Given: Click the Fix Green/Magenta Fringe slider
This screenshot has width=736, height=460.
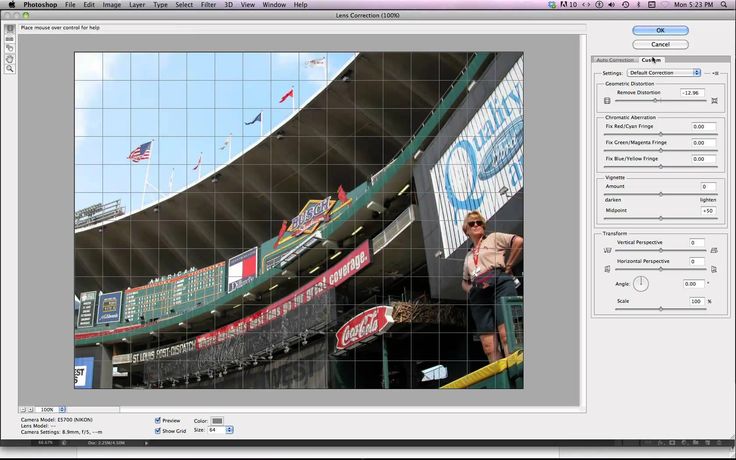Looking at the screenshot, I should point(661,150).
